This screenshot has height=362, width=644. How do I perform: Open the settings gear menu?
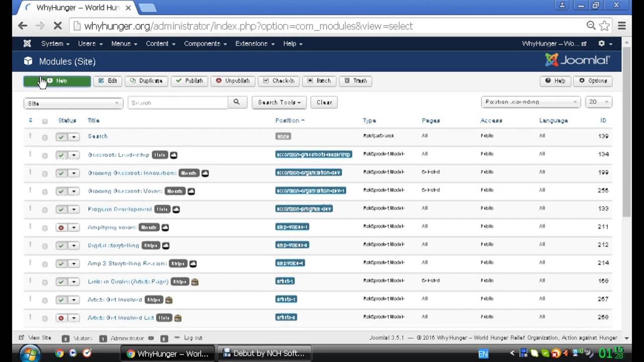tap(604, 44)
